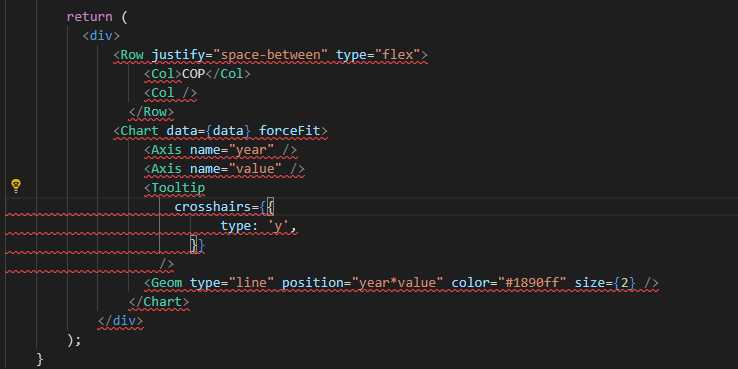Click the "flex" string value

point(397,55)
